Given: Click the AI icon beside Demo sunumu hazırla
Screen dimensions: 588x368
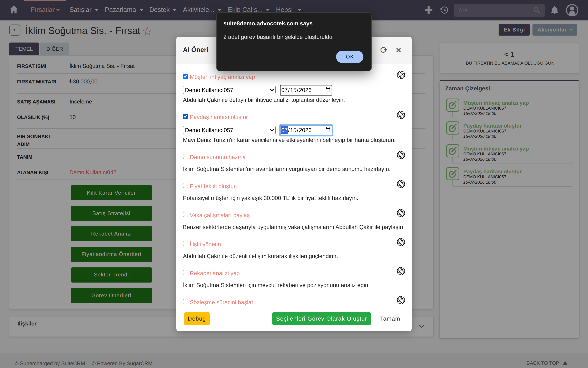Looking at the screenshot, I should (x=401, y=155).
